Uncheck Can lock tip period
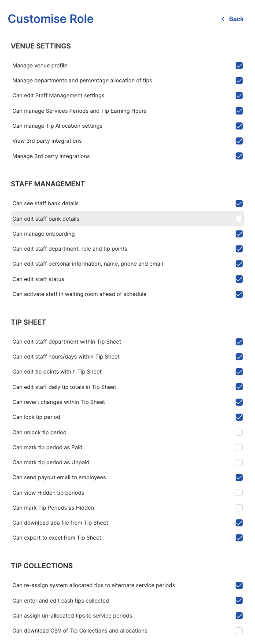Image resolution: width=255 pixels, height=644 pixels. (x=239, y=417)
